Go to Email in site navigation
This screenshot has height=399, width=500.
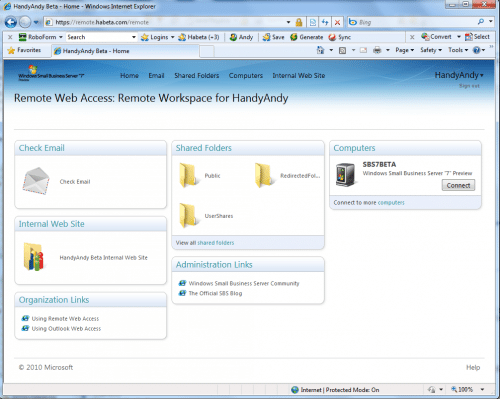pyautogui.click(x=156, y=76)
